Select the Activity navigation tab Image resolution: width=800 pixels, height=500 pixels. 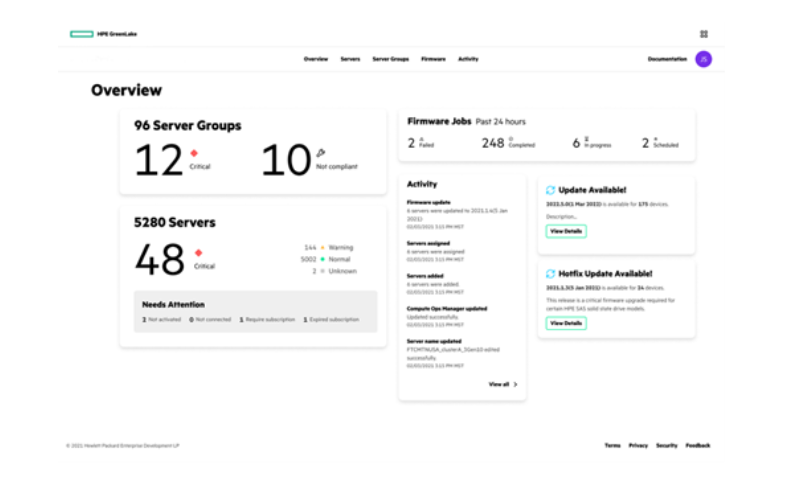point(468,59)
